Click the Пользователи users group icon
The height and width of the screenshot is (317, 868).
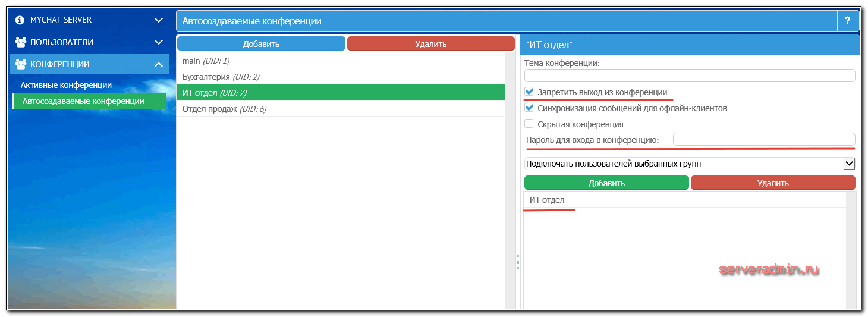pyautogui.click(x=21, y=42)
